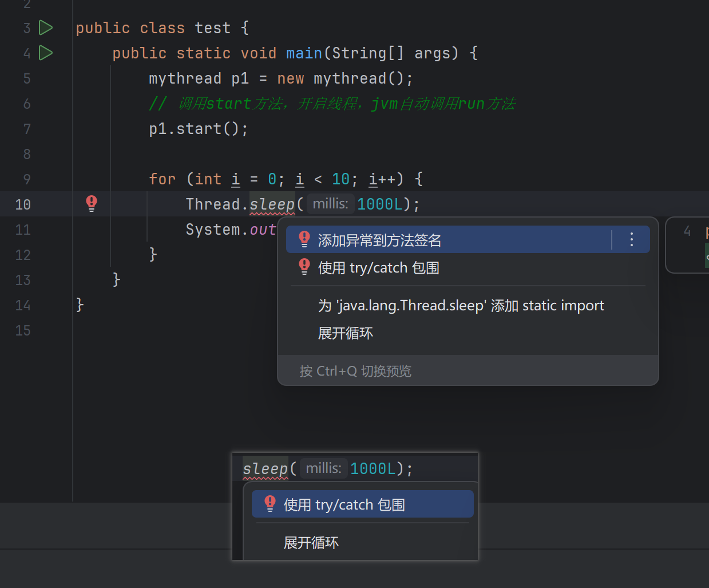
Task: Click the underlined sleep call on line 10
Action: click(x=272, y=204)
